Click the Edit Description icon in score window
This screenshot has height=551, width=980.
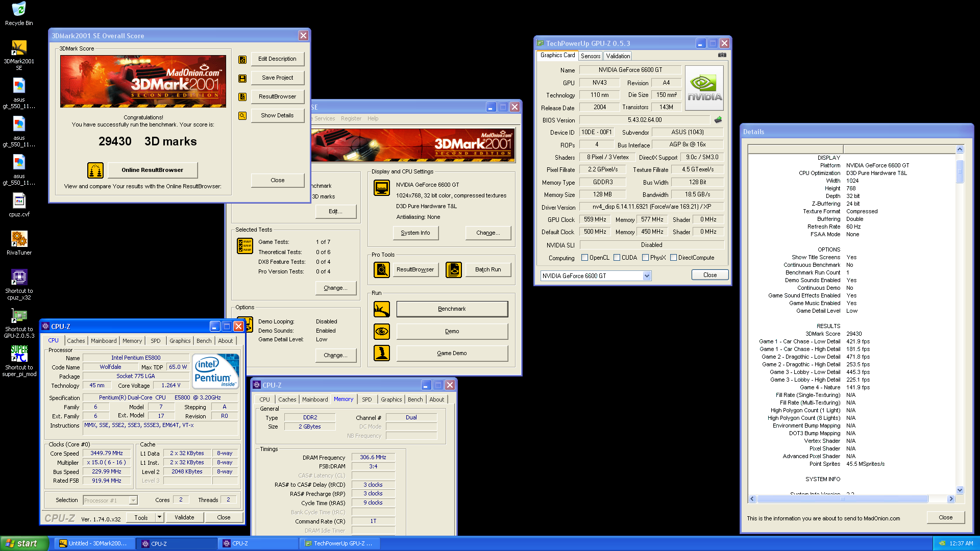point(242,59)
